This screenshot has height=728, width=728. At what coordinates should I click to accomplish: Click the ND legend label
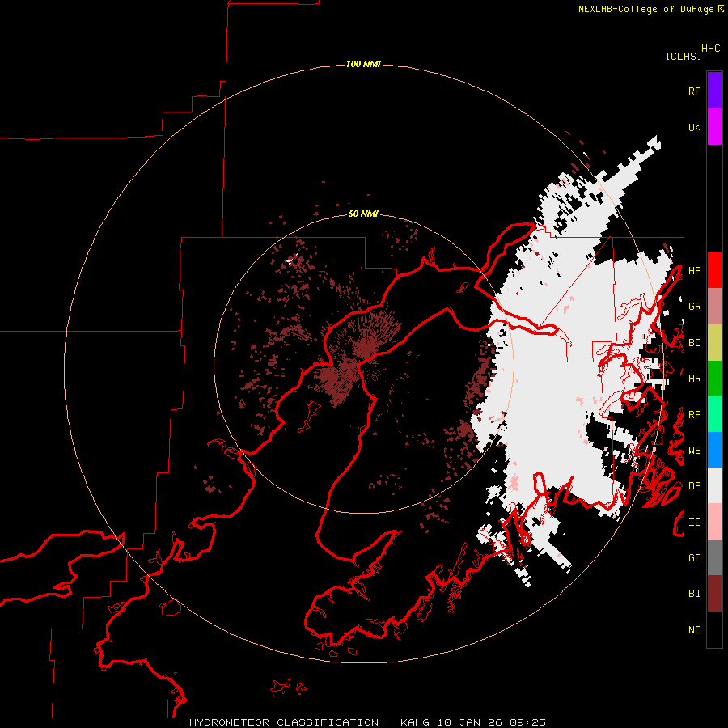pyautogui.click(x=694, y=630)
